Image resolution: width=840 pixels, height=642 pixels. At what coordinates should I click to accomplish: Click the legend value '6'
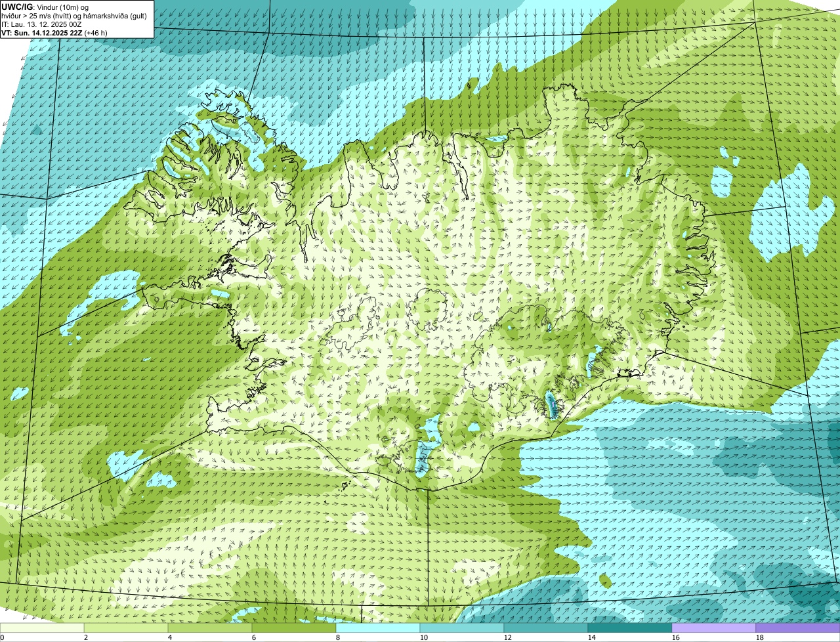tap(254, 637)
